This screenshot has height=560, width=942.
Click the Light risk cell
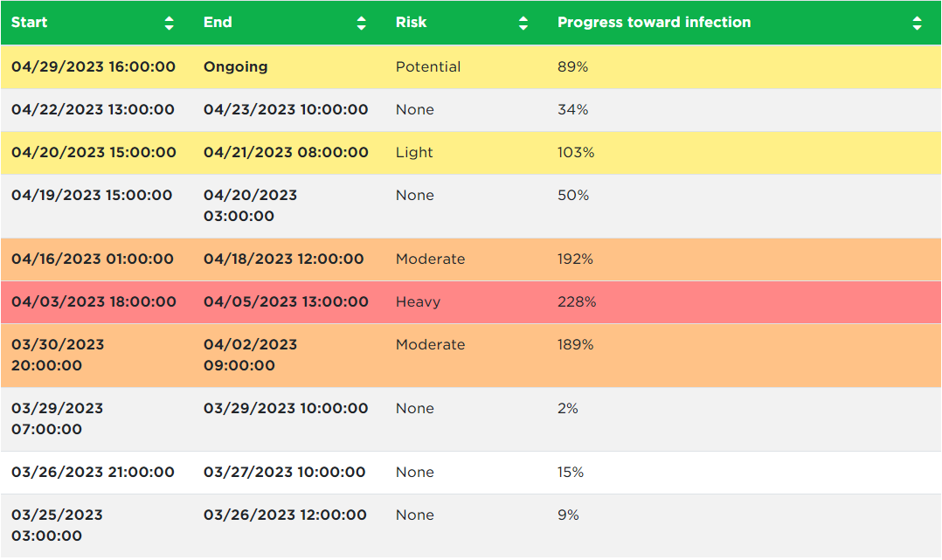[x=414, y=153]
